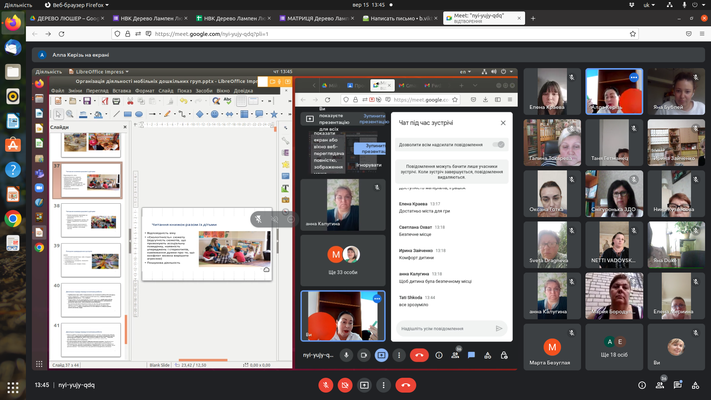Open LibreOffice Impress app menu in shared top bar
Screen dimensions: 711x400
point(98,72)
